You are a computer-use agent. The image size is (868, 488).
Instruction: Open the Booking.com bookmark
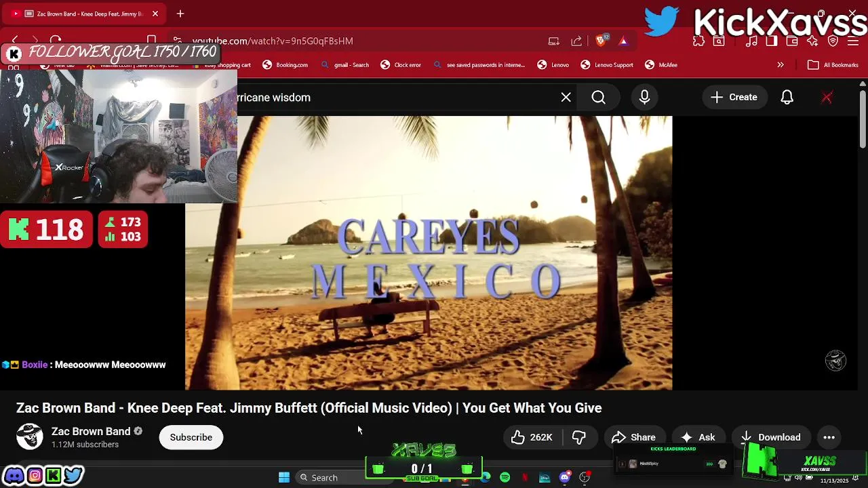[x=285, y=65]
